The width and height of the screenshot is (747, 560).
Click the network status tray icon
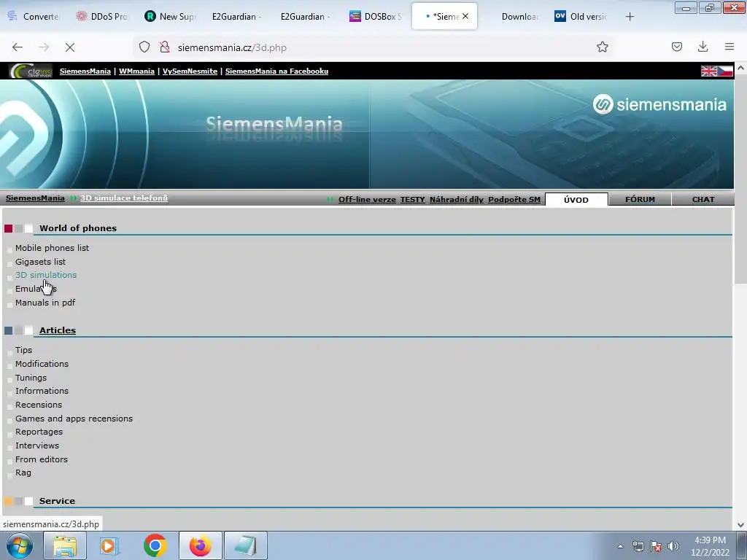pos(638,546)
